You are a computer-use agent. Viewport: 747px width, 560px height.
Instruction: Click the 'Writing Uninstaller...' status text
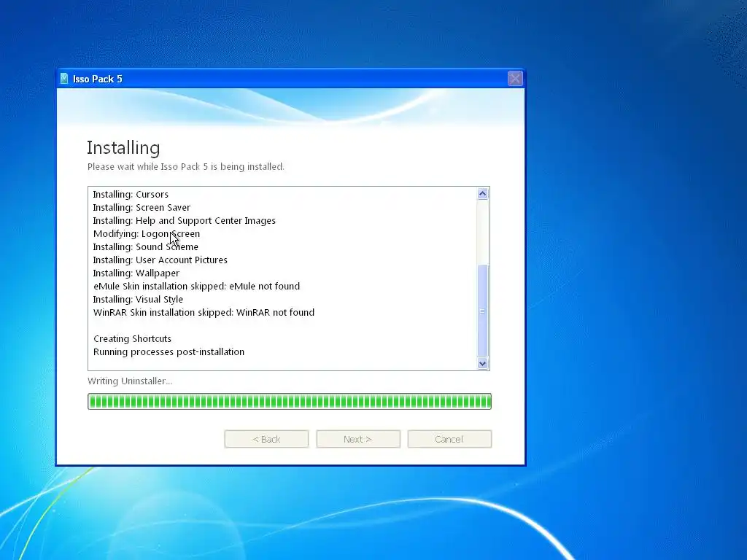pos(130,381)
